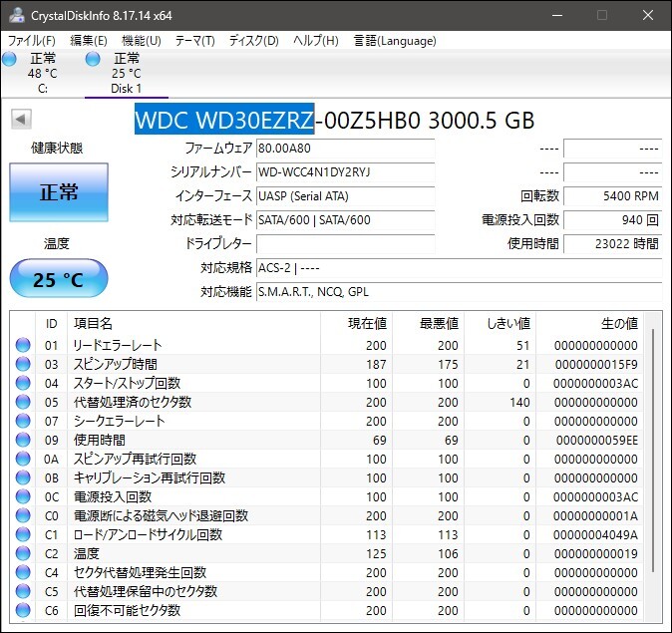Click raw value 00000000001A in C0 row
The width and height of the screenshot is (672, 633).
click(x=595, y=516)
